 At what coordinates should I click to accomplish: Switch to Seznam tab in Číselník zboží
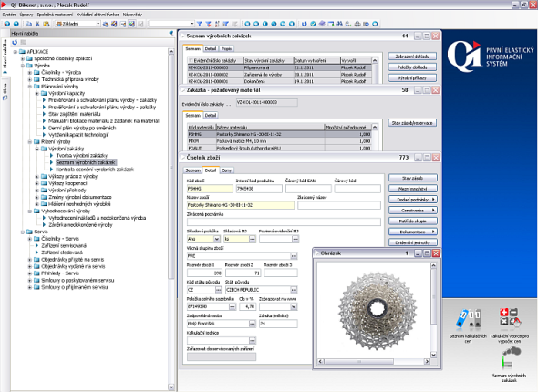[192, 170]
